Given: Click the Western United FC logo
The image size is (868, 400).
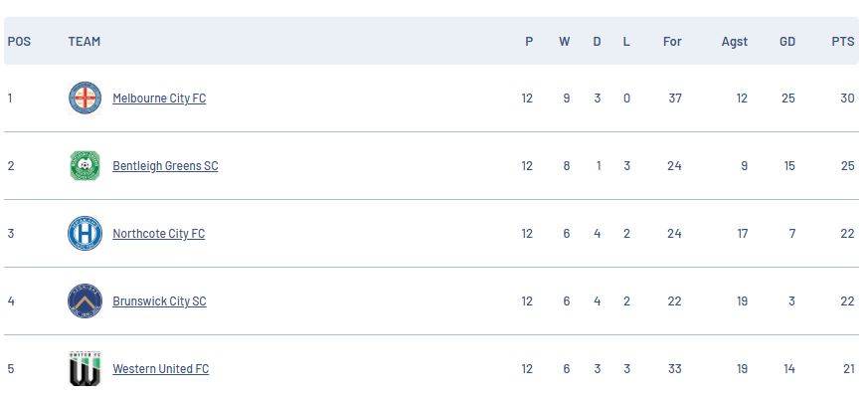Looking at the screenshot, I should click(x=85, y=369).
